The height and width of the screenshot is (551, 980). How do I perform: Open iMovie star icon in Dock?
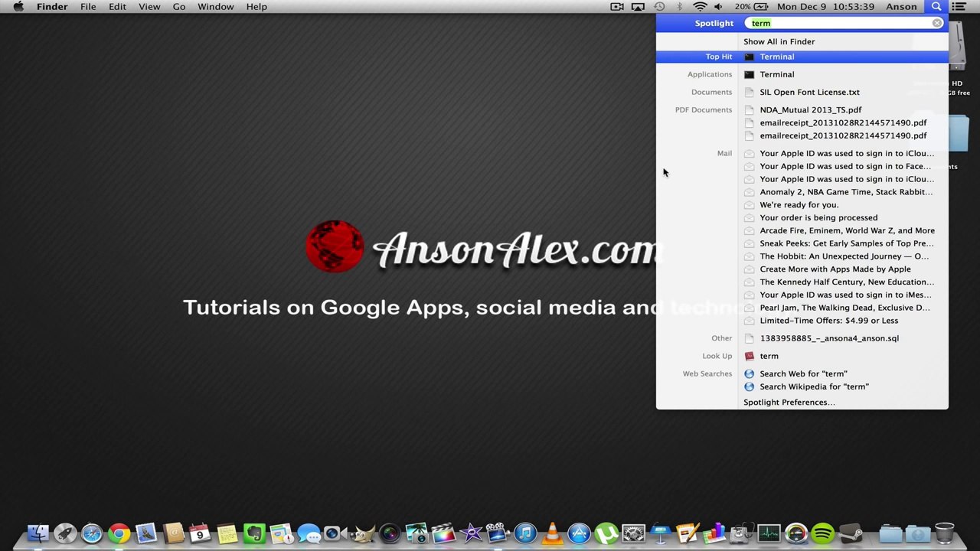[x=471, y=533]
